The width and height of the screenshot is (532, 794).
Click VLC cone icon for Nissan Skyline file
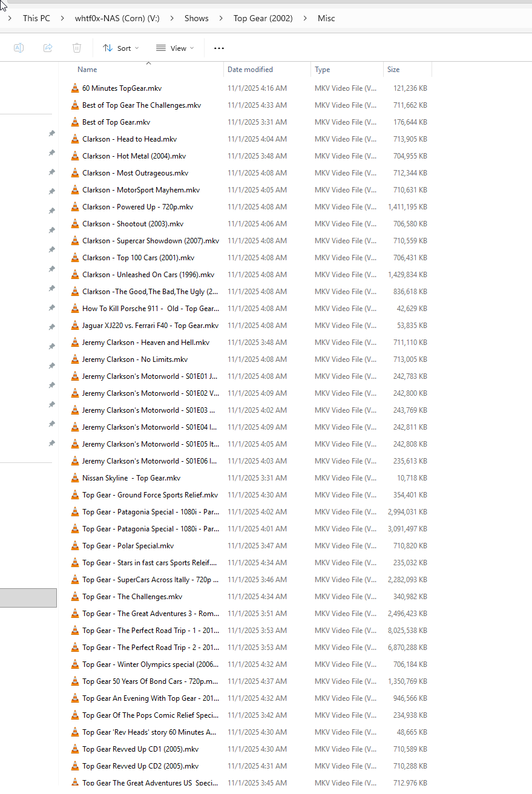(75, 478)
